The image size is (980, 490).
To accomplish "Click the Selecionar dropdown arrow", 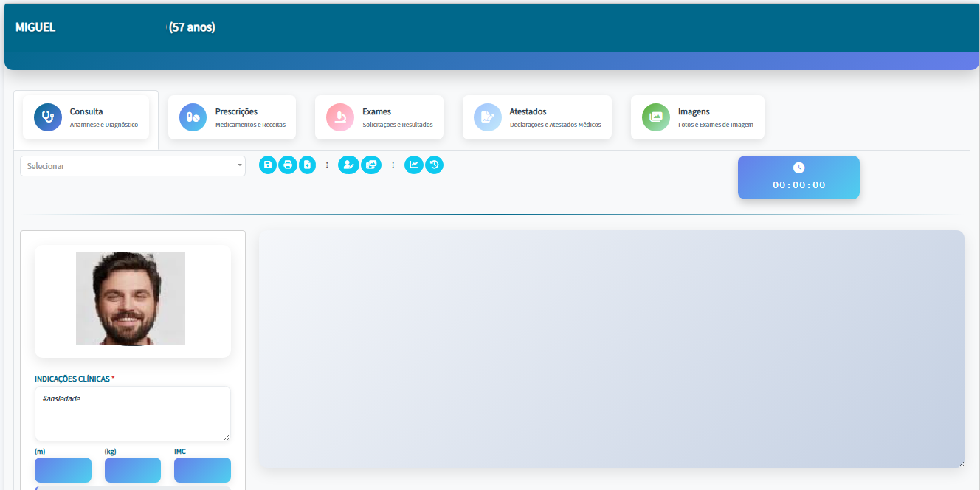I will tap(239, 166).
